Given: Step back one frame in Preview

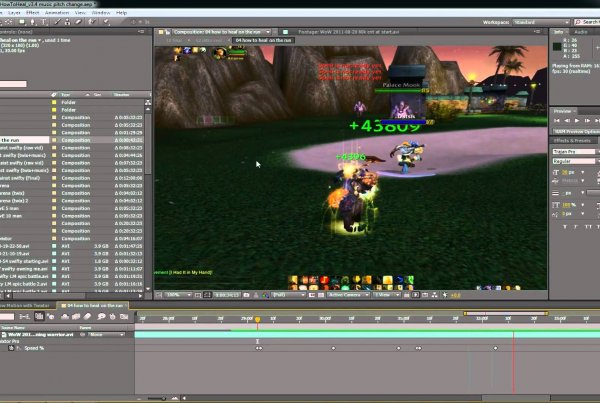Looking at the screenshot, I should [567, 121].
